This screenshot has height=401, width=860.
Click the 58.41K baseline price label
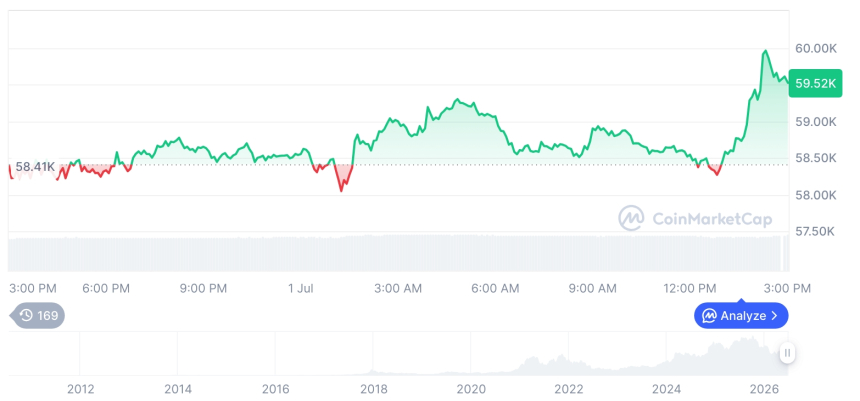click(35, 166)
